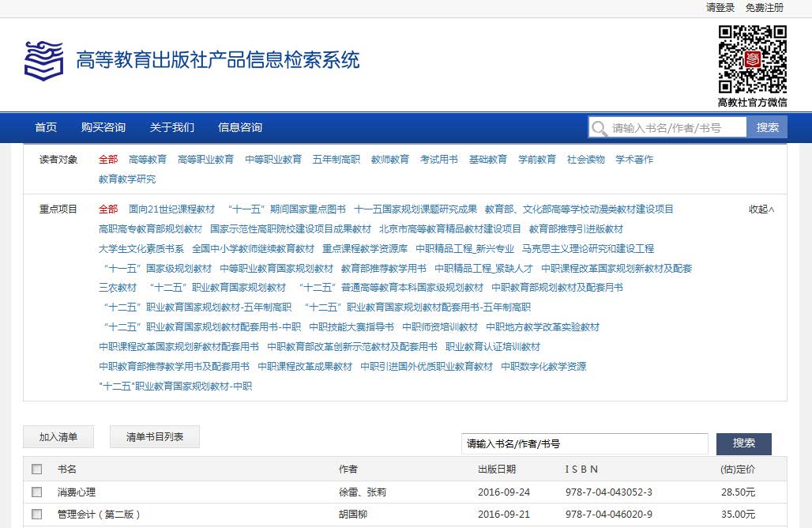Image resolution: width=812 pixels, height=528 pixels.
Task: Check the box for 管理会计（第二版）
Action: 37,514
